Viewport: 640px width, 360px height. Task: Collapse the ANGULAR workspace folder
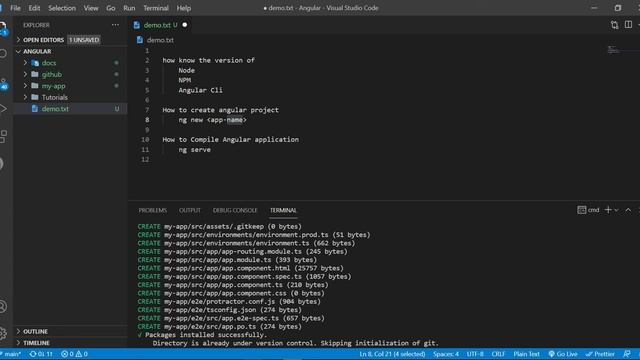point(18,51)
